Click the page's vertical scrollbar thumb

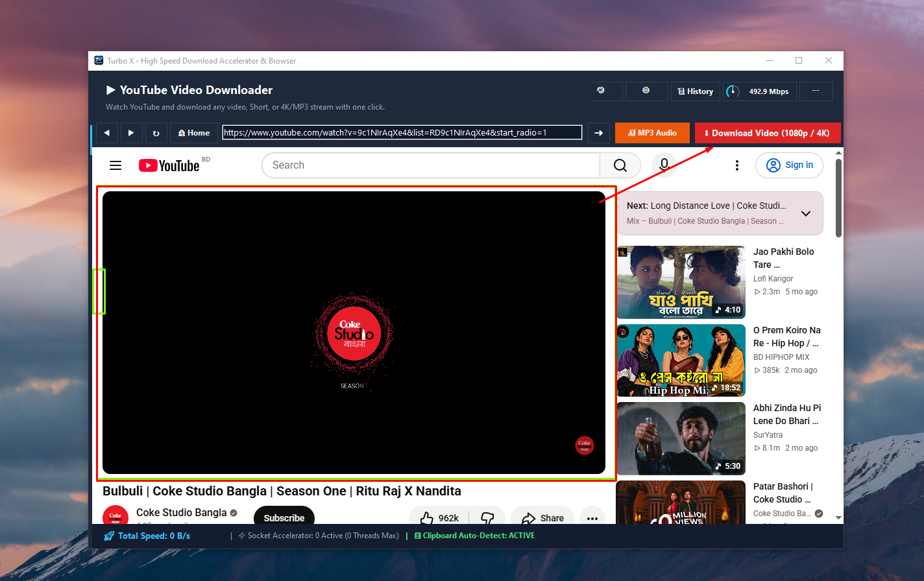click(x=838, y=198)
